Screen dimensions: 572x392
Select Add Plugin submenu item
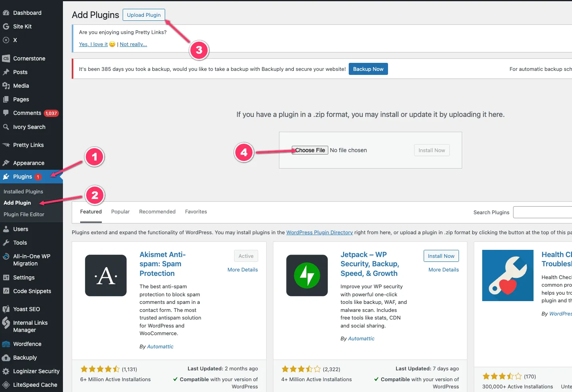point(17,203)
